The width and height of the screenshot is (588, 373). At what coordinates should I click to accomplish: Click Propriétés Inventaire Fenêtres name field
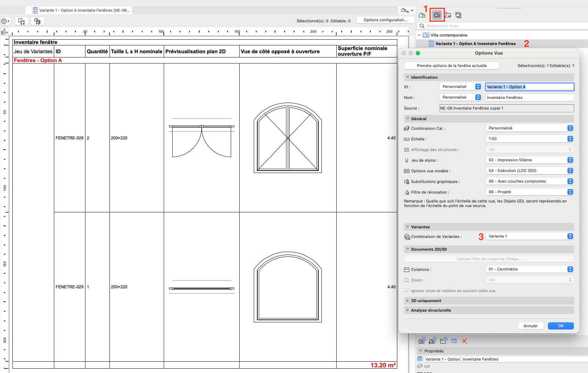click(525, 359)
